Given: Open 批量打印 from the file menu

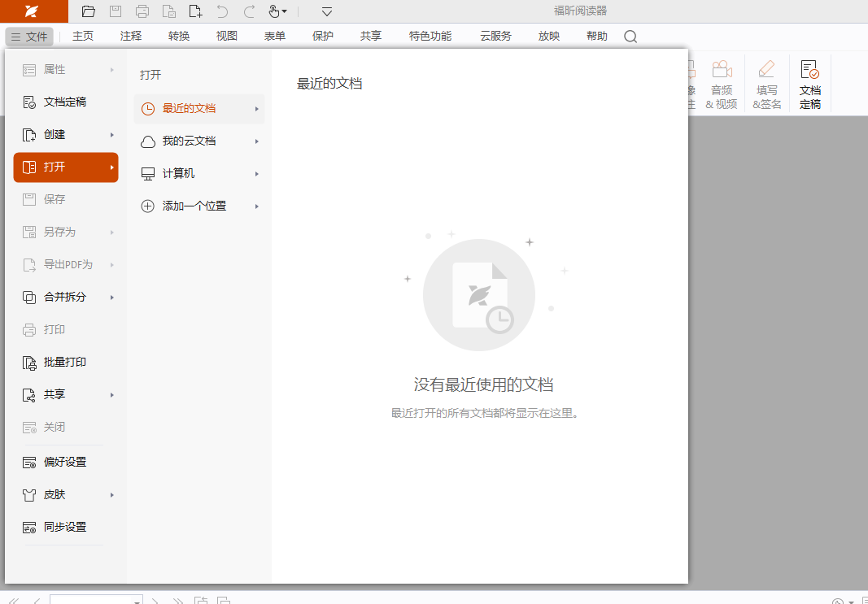Looking at the screenshot, I should (x=65, y=363).
